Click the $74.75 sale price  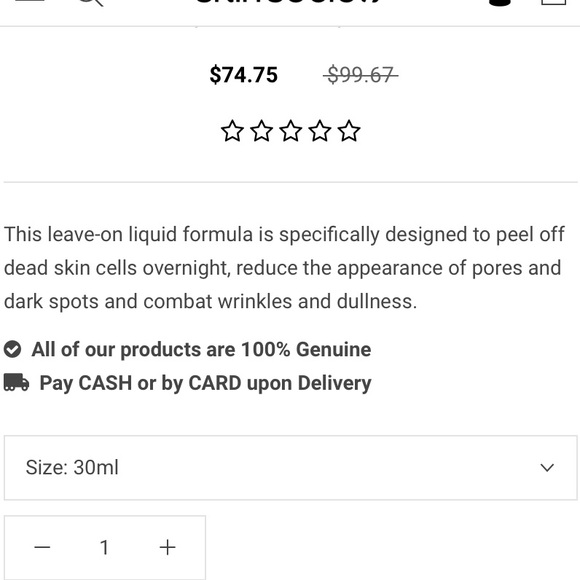(244, 75)
